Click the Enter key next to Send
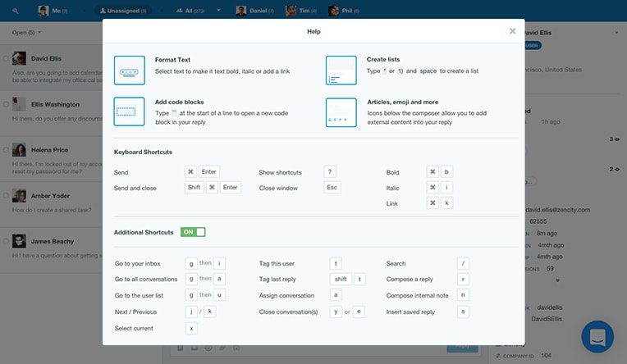Image resolution: width=627 pixels, height=364 pixels. [x=208, y=172]
